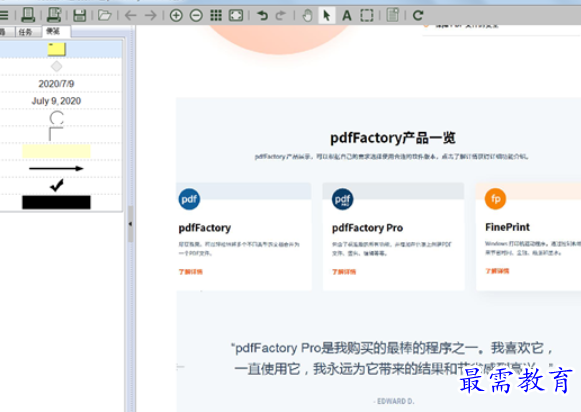Click the EDWARD D. attribution text
Screen dimensions: 581x412
point(394,401)
